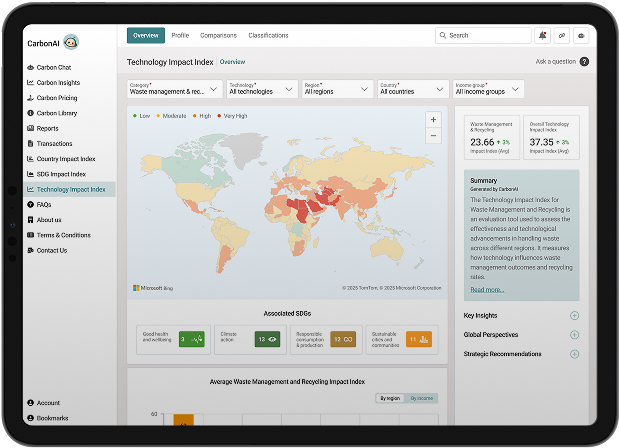Image resolution: width=619 pixels, height=448 pixels.
Task: Switch chart to By income
Action: (423, 398)
